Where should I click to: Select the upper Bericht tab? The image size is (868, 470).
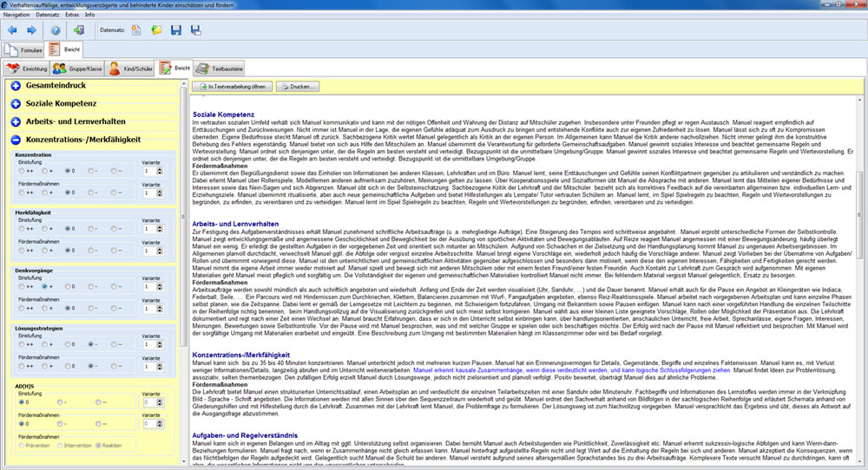click(64, 49)
